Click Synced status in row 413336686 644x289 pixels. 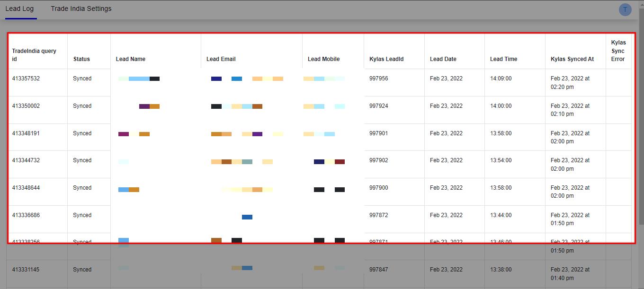82,215
